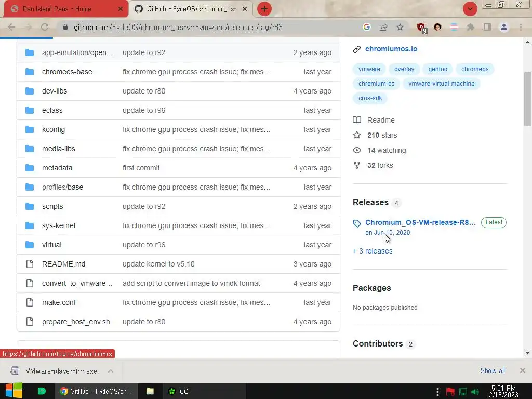Image resolution: width=532 pixels, height=399 pixels.
Task: Open prepare_host_env.sh file
Action: click(76, 322)
